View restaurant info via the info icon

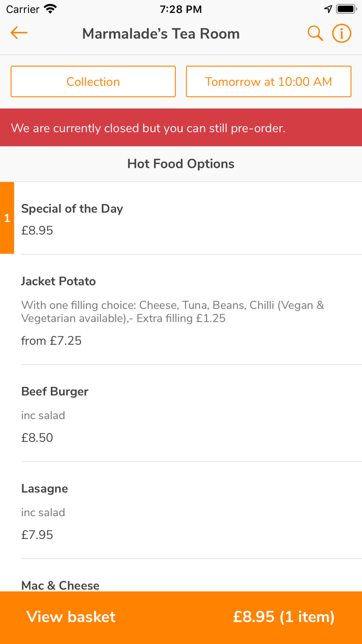(x=341, y=33)
